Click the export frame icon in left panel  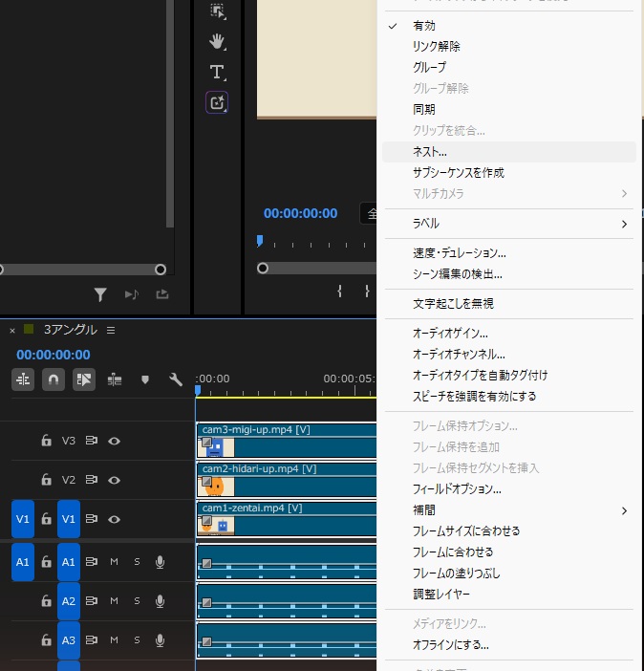click(162, 294)
